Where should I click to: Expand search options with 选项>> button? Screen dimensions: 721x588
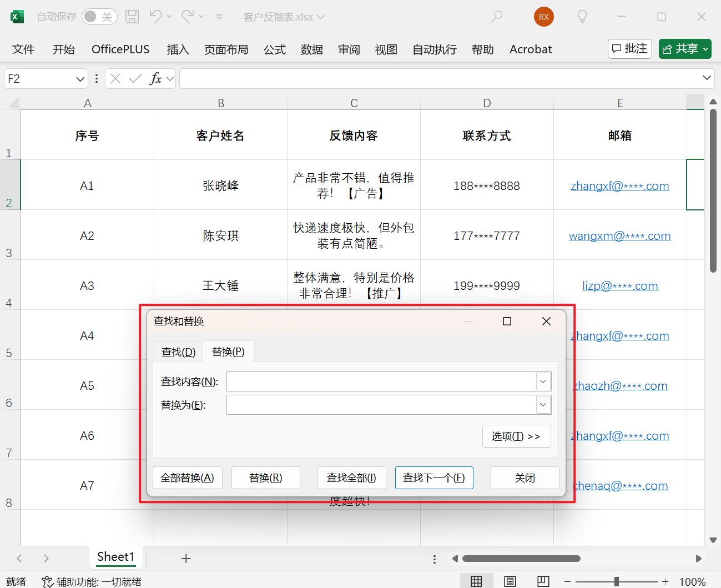coord(516,436)
